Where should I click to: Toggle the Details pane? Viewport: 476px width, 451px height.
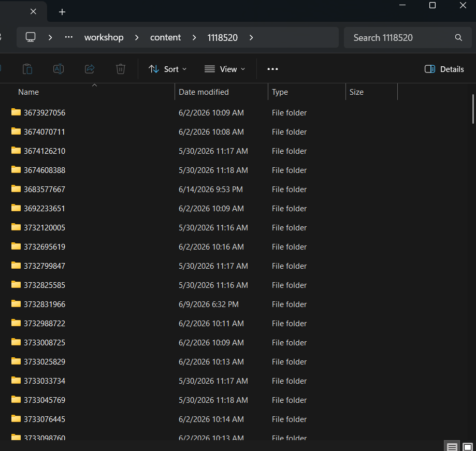pos(444,69)
